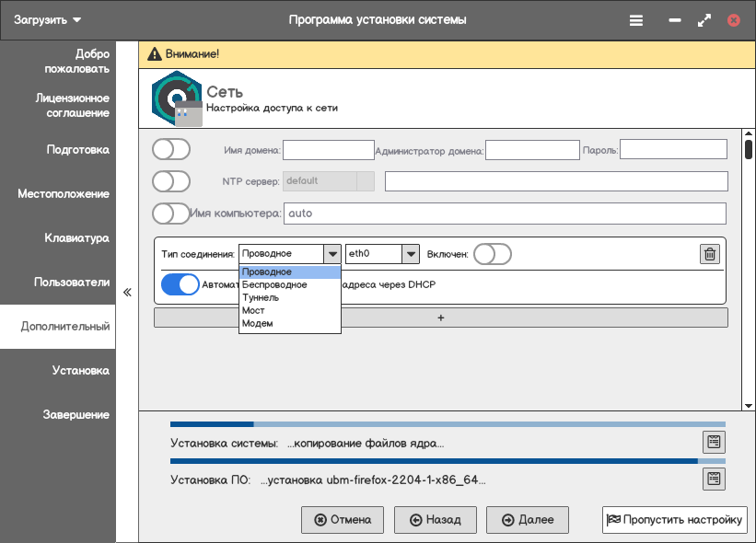
Task: Collapse sidebar with double chevron arrow
Action: coord(127,293)
